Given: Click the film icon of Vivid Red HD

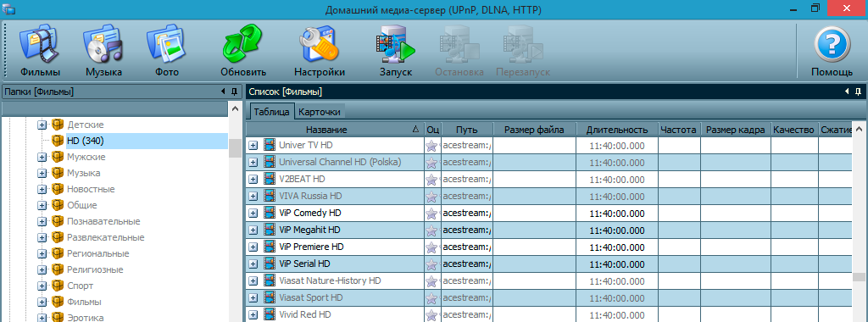Looking at the screenshot, I should pos(269,315).
